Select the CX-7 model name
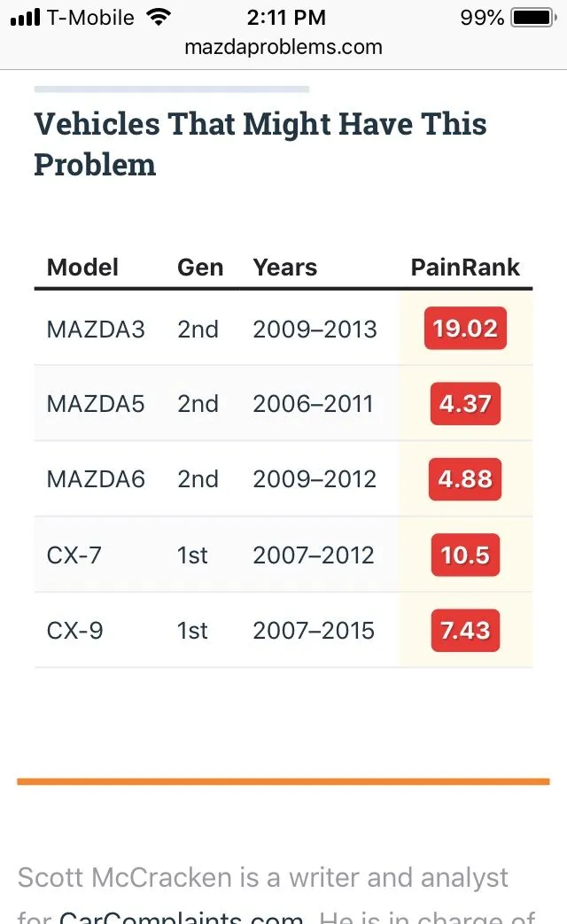The image size is (567, 924). [x=74, y=555]
